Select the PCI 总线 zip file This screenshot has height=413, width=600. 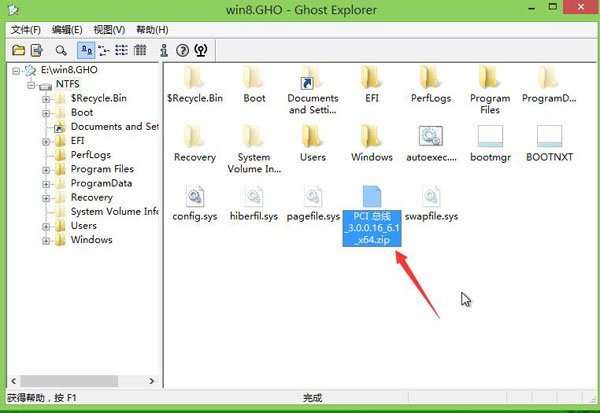point(372,216)
